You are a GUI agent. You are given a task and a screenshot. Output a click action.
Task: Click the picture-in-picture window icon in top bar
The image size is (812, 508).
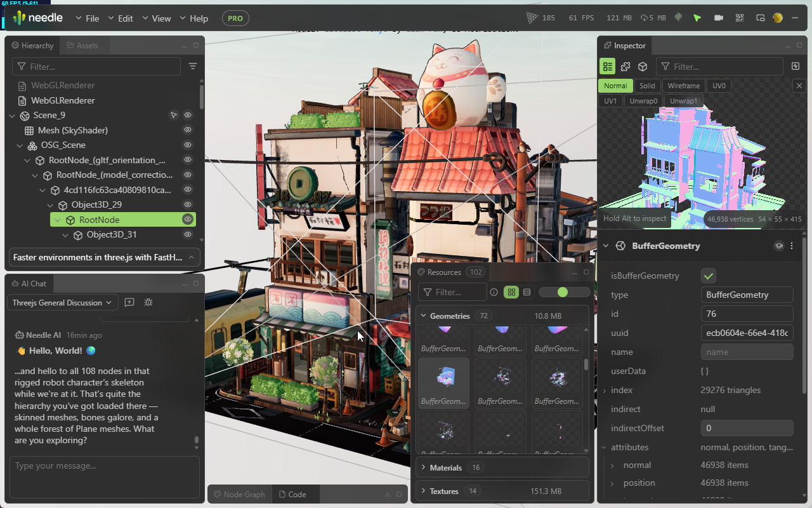tap(760, 18)
